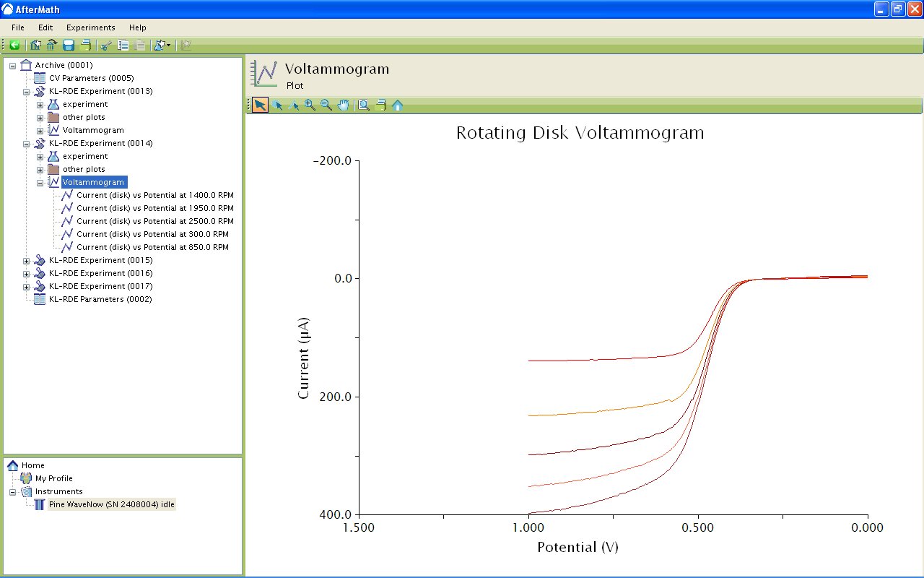The image size is (924, 578).
Task: Click the 'Current (µA)' axis label
Action: [x=304, y=358]
